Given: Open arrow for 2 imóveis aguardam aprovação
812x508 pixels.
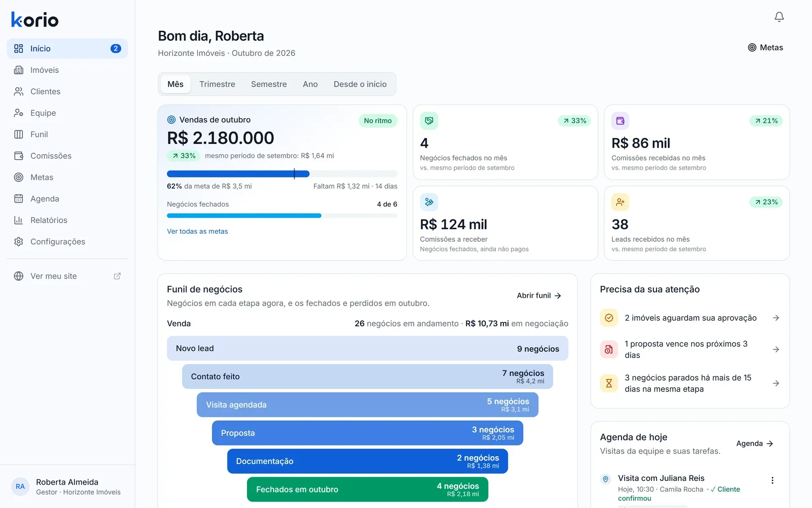Looking at the screenshot, I should pyautogui.click(x=776, y=318).
